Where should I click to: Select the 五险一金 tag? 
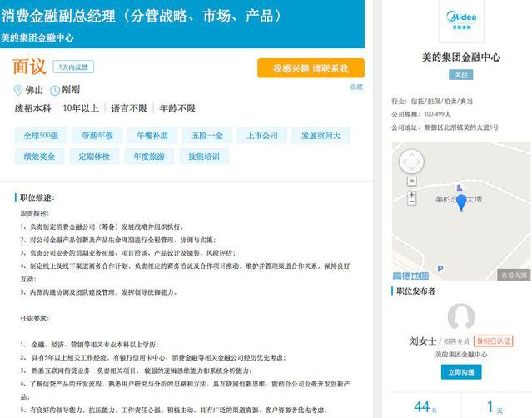[207, 136]
